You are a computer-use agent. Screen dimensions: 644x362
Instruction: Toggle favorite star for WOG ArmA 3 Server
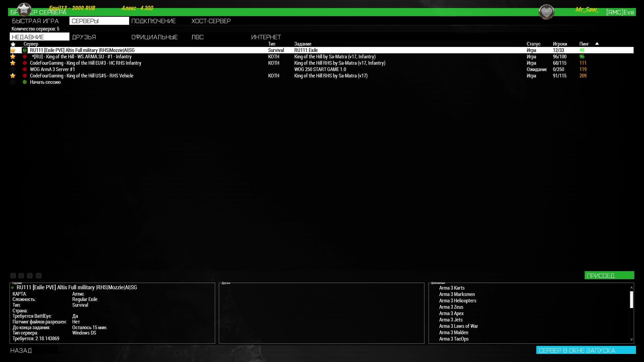[13, 69]
